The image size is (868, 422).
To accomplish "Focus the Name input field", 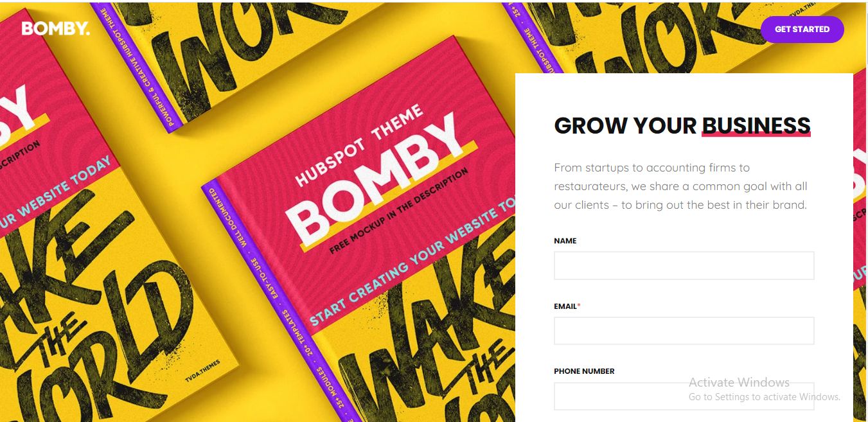I will point(684,265).
